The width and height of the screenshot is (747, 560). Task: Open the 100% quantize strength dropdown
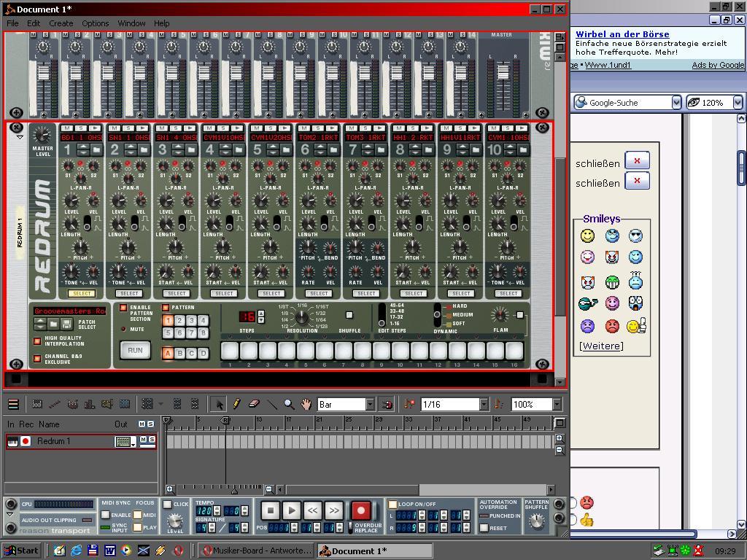click(557, 404)
